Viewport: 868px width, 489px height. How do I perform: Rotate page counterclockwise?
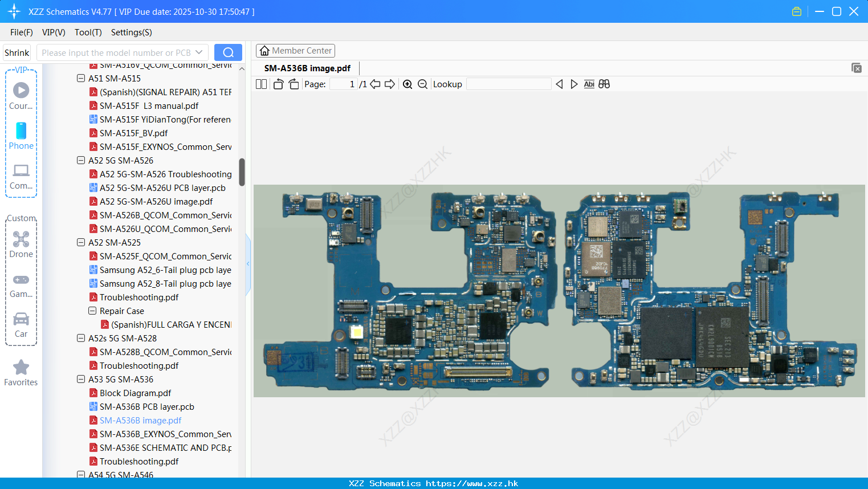pos(278,84)
